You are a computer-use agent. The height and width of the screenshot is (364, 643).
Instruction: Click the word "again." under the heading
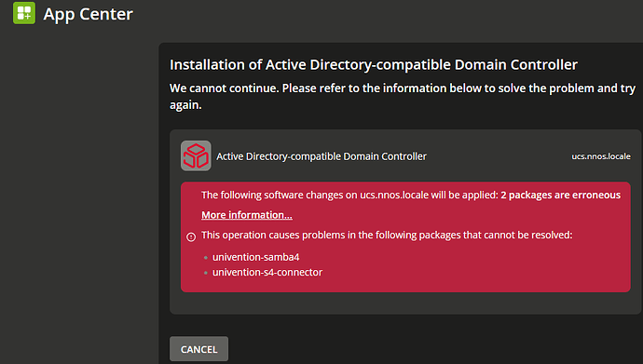click(185, 105)
